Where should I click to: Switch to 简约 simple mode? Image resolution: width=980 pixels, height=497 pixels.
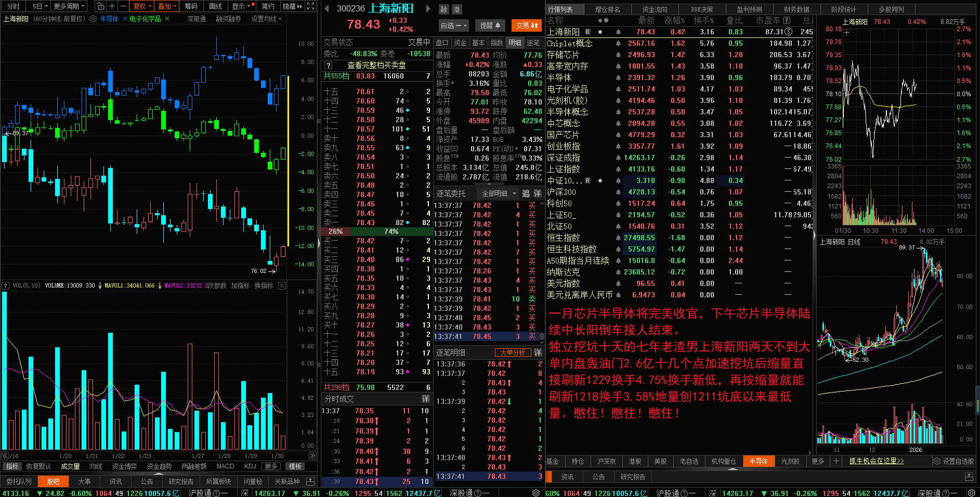coord(268,6)
